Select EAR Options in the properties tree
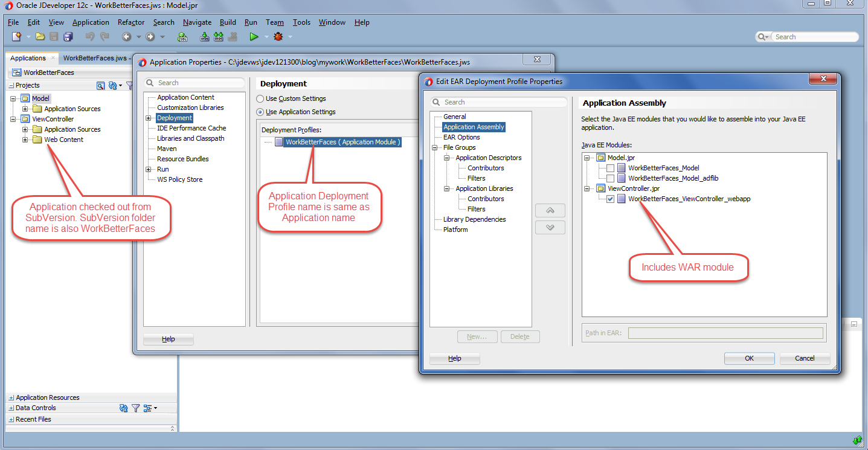 (x=461, y=137)
